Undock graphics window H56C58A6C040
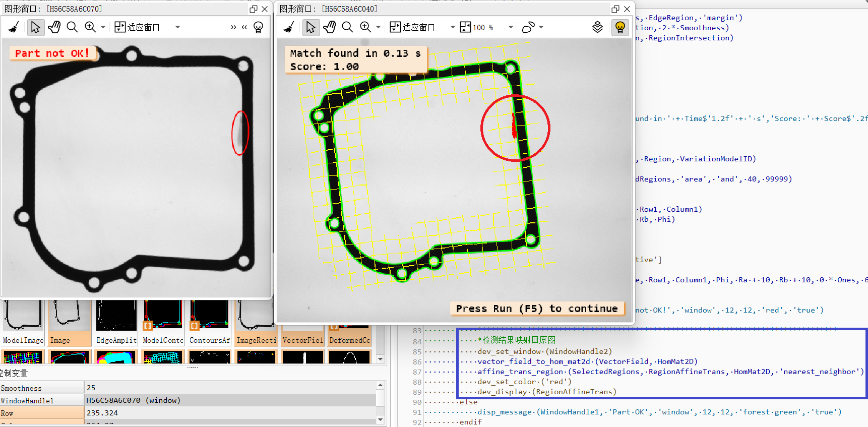The height and width of the screenshot is (427, 868). point(615,9)
